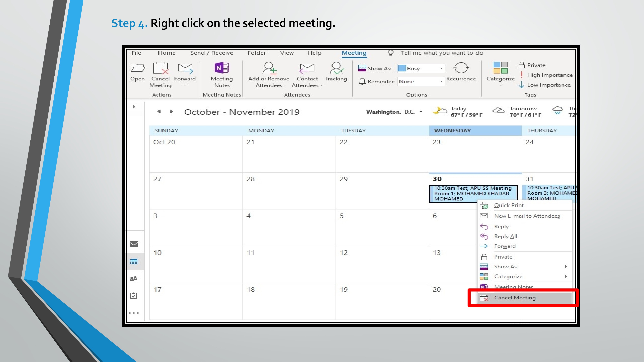
Task: Open the Show As Busy dropdown
Action: (x=441, y=68)
